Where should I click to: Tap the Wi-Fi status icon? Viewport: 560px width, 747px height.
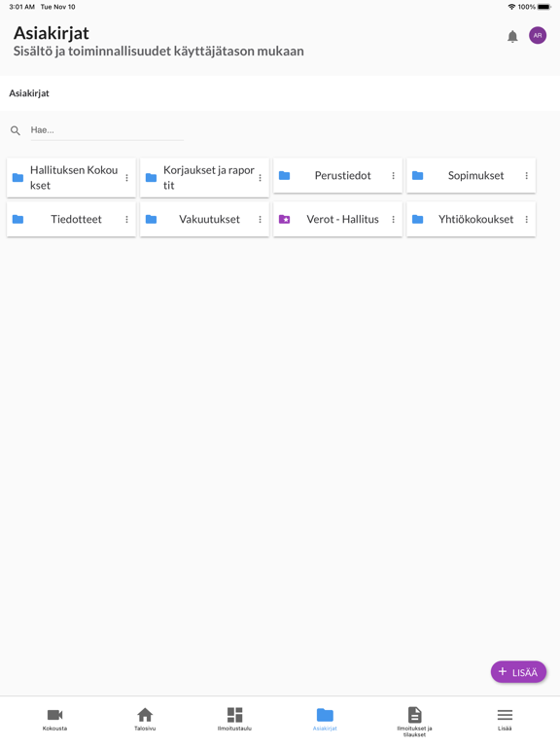(x=512, y=7)
